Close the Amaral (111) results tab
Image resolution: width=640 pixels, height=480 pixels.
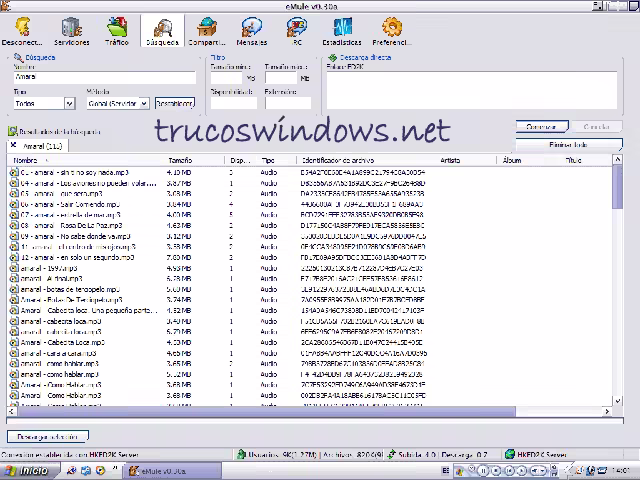pyautogui.click(x=13, y=145)
